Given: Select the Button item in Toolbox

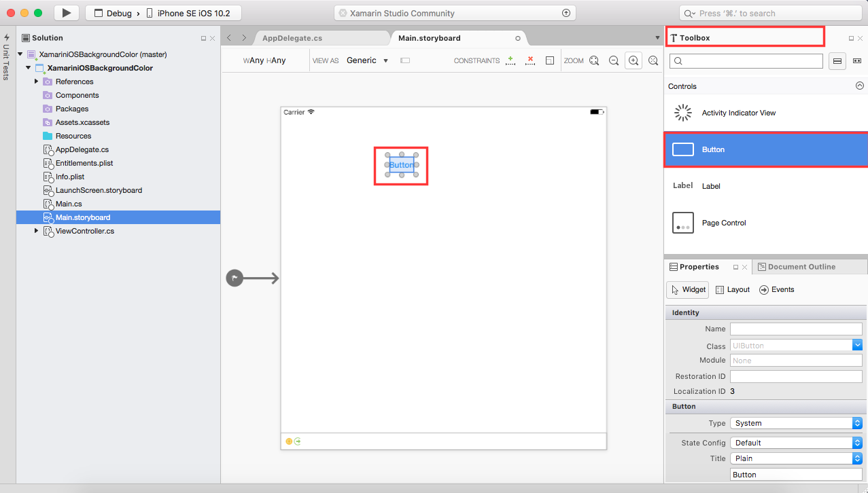Looking at the screenshot, I should 766,149.
